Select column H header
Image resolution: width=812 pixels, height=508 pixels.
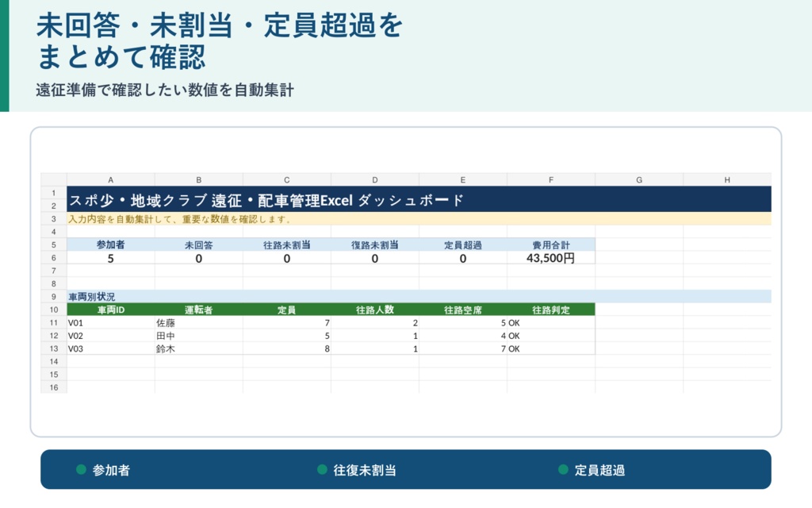click(x=727, y=180)
